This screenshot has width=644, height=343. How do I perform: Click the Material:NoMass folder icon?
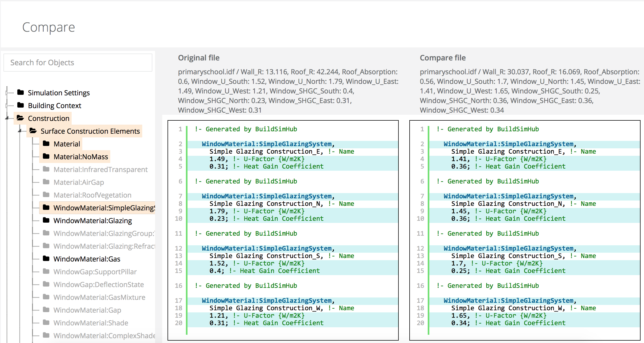click(x=46, y=156)
